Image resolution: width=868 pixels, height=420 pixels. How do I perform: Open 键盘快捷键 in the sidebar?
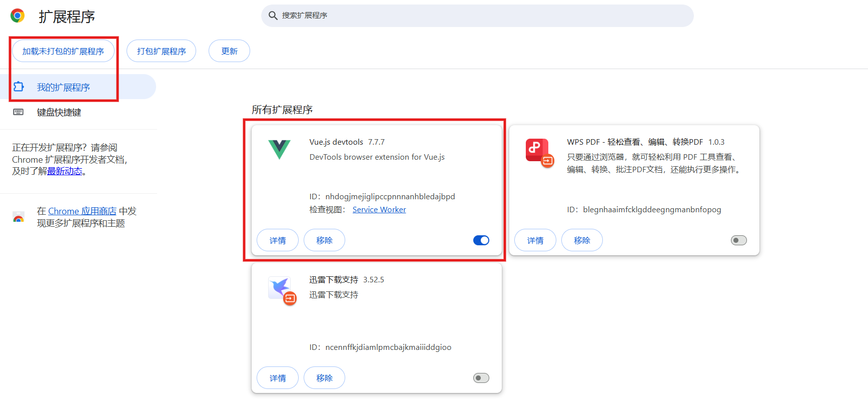tap(78, 112)
